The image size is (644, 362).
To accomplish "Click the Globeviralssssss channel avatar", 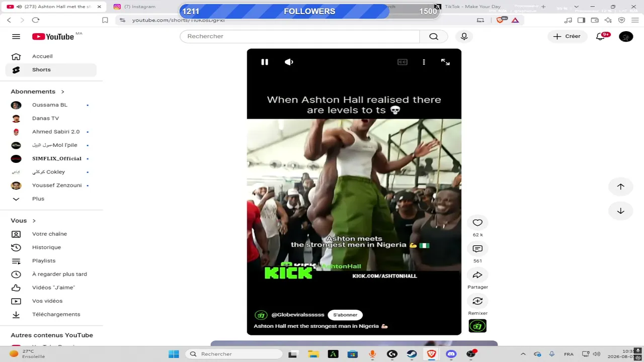I will tap(261, 315).
